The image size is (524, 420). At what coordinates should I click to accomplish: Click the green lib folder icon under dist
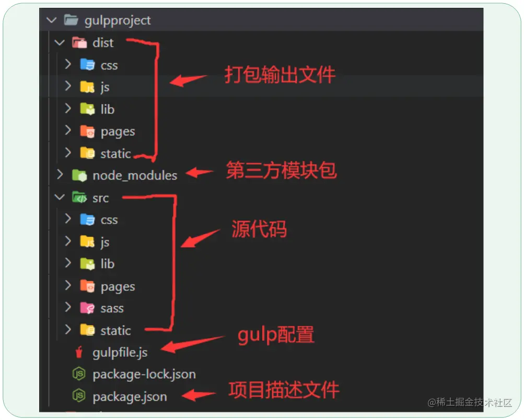click(88, 109)
